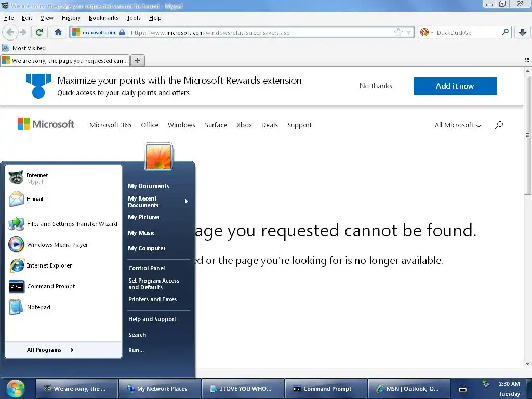Click the search bar magnifier icon
The width and height of the screenshot is (532, 399).
(505, 32)
